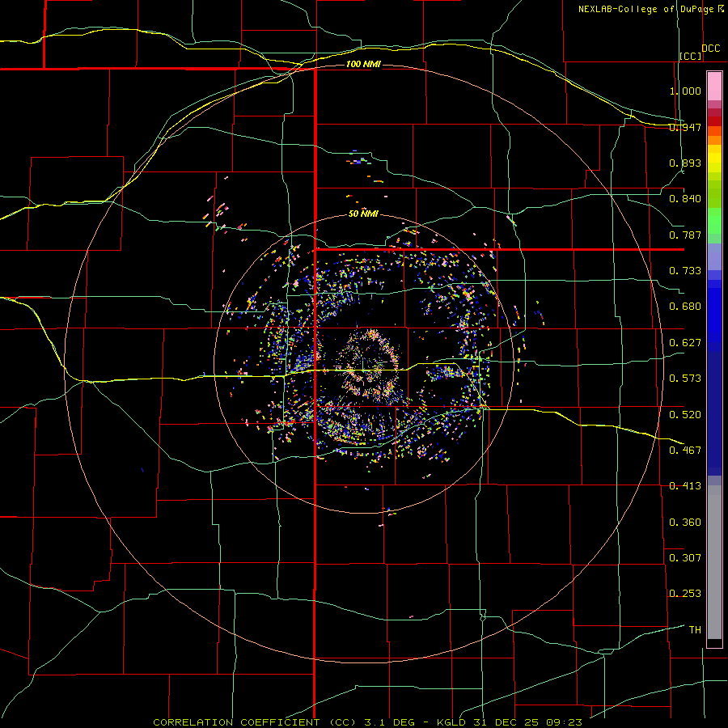Click the 0.787 scale value

coord(685,235)
